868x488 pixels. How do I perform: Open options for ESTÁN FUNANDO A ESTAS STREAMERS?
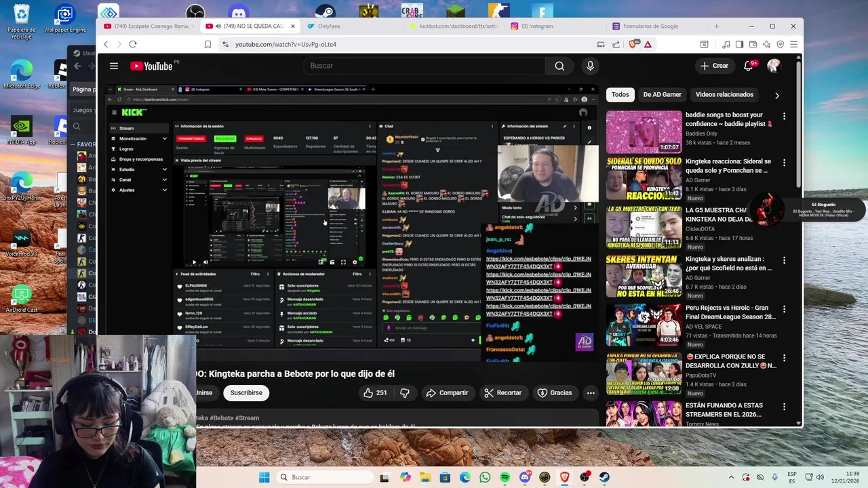(784, 407)
